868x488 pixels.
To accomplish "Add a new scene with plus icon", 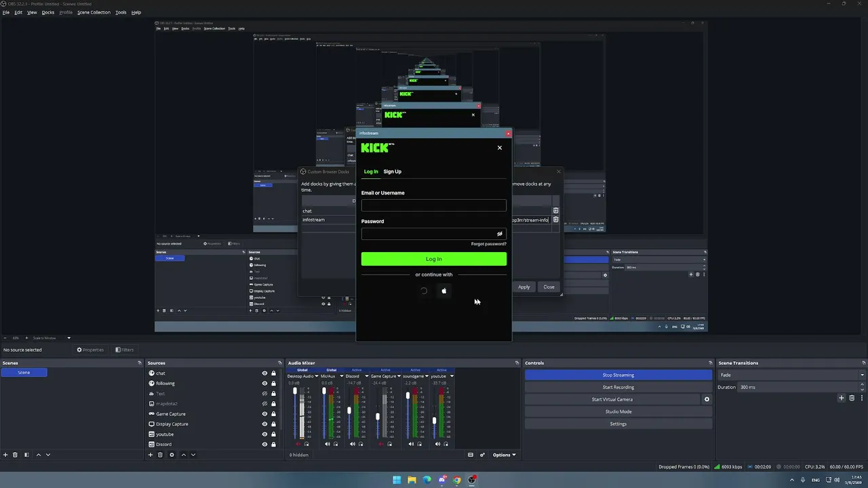I will click(x=5, y=455).
